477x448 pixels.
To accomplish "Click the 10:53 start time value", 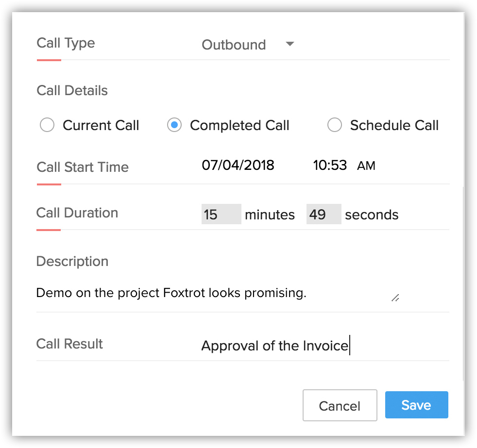I will click(x=330, y=165).
